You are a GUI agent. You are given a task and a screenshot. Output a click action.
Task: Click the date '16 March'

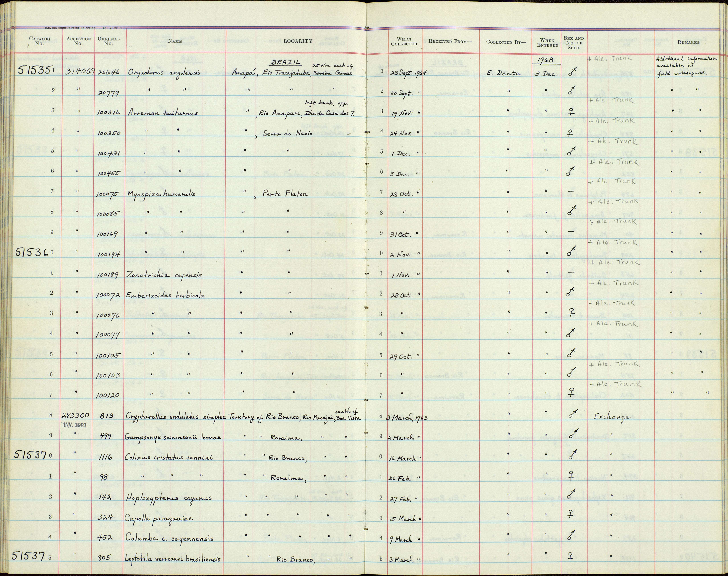[403, 458]
